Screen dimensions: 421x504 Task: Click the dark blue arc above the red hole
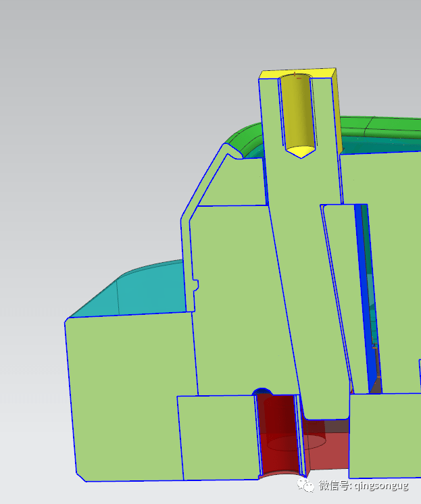262,391
